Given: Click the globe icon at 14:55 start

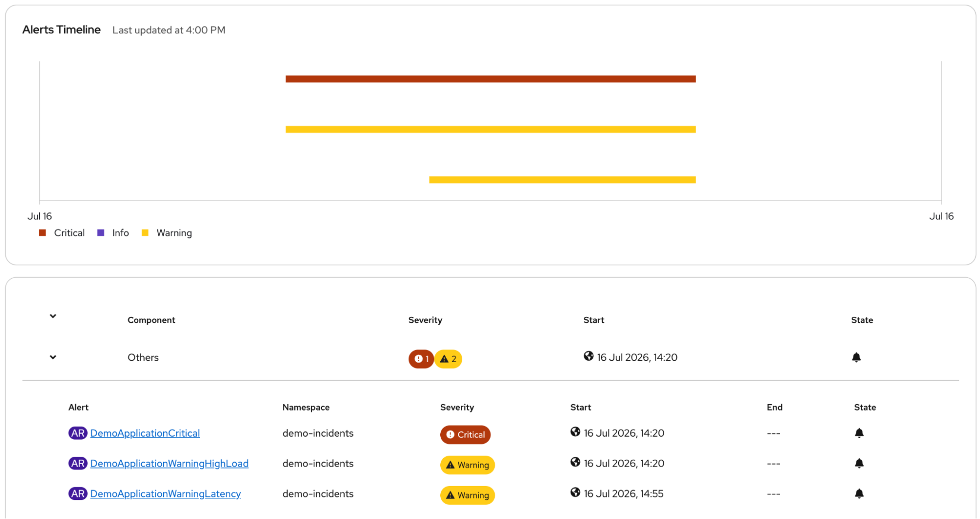Looking at the screenshot, I should coord(576,492).
